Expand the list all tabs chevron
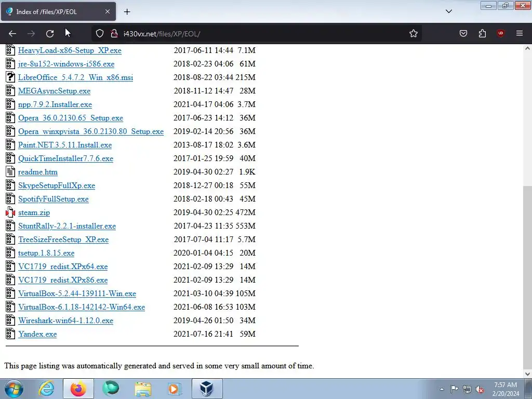This screenshot has width=532, height=399. click(x=449, y=11)
